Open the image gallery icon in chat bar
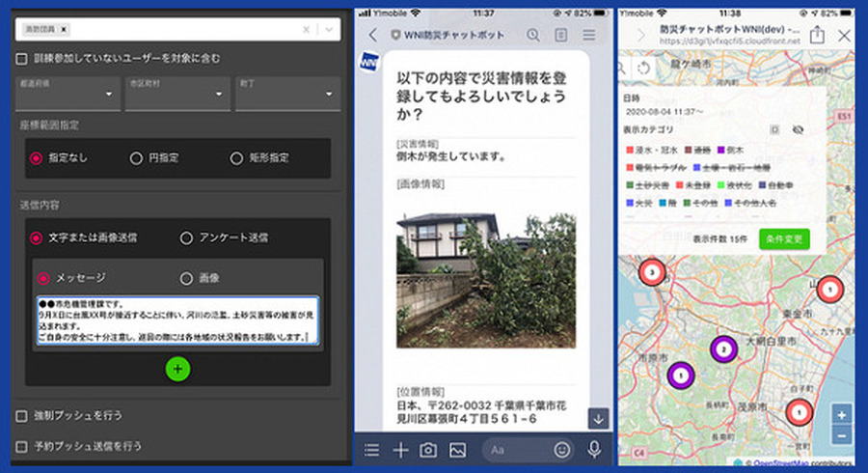 pyautogui.click(x=457, y=450)
